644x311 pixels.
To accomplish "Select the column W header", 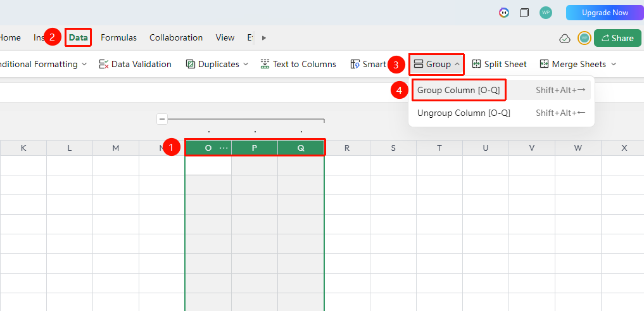I will click(578, 148).
